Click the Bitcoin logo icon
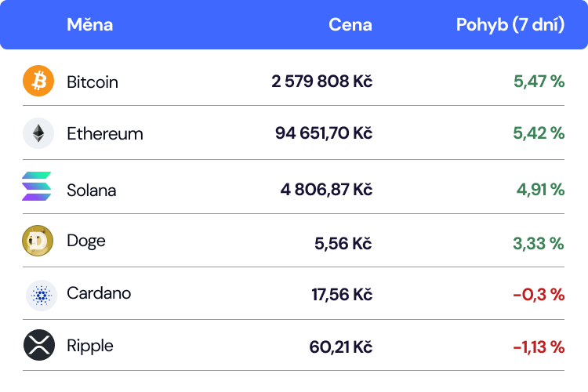 point(38,81)
